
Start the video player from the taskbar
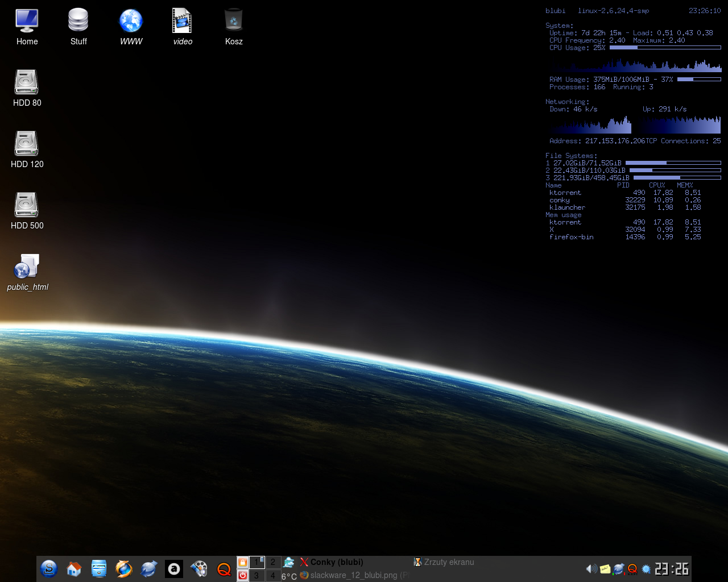tap(198, 568)
